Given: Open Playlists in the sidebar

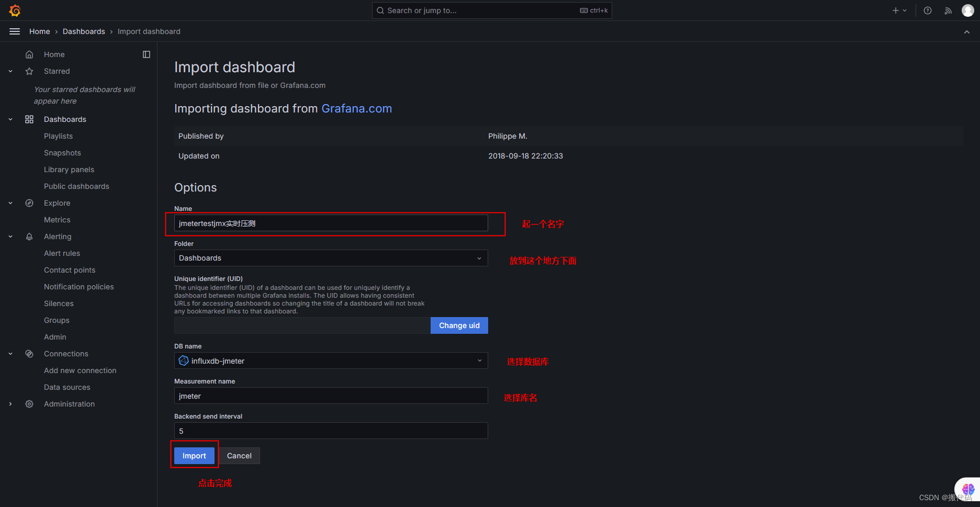Looking at the screenshot, I should (x=58, y=136).
